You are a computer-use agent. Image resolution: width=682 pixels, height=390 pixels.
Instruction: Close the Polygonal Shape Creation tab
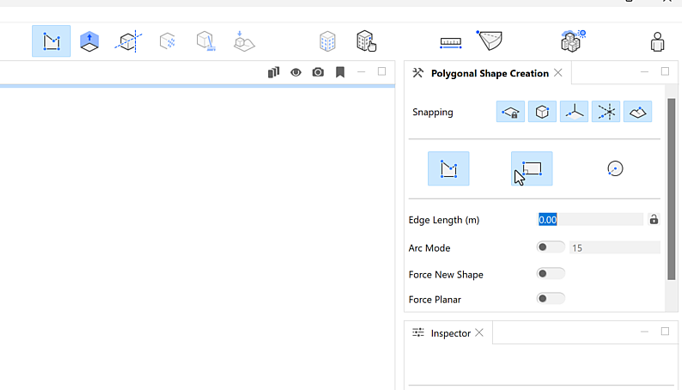pos(558,73)
